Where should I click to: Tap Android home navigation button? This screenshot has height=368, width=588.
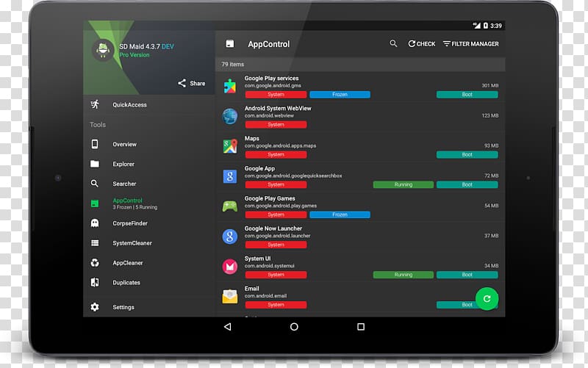294,327
